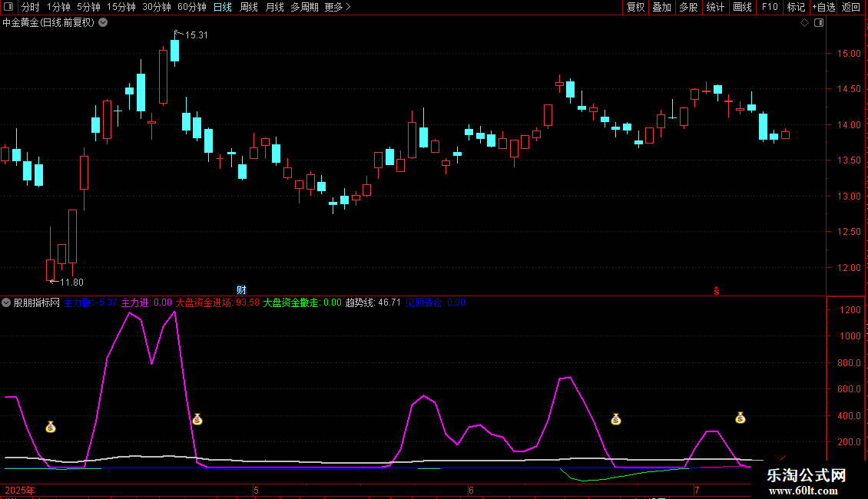This screenshot has width=868, height=499.
Task: Click the 11.80 low price label
Action: (x=71, y=283)
